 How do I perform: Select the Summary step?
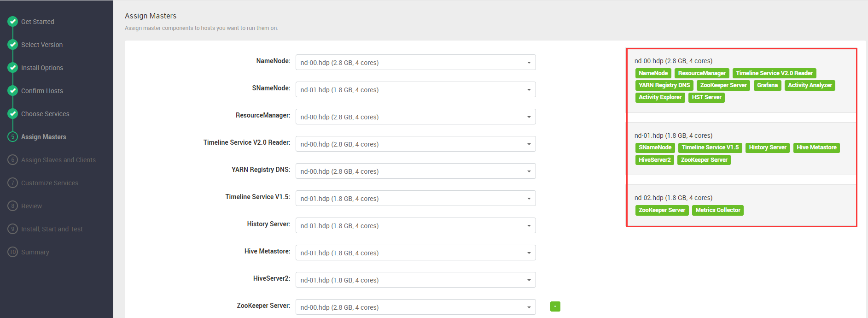point(35,252)
